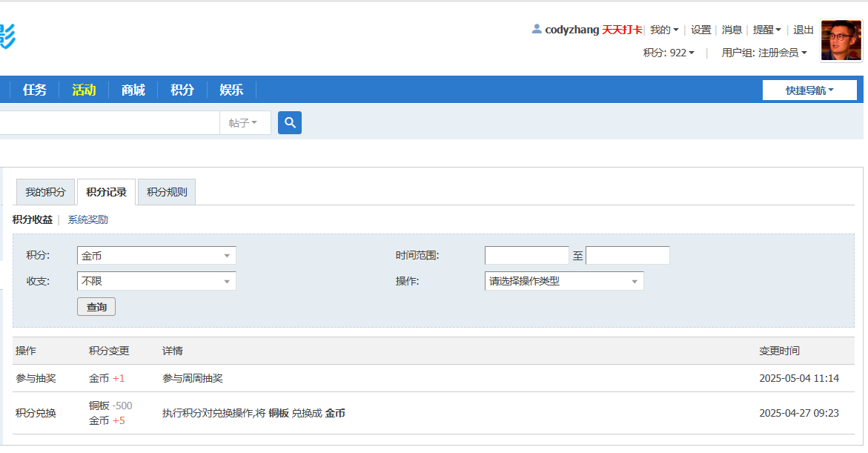
Task: Open the 请选择操作类型 operation dropdown
Action: (x=563, y=281)
